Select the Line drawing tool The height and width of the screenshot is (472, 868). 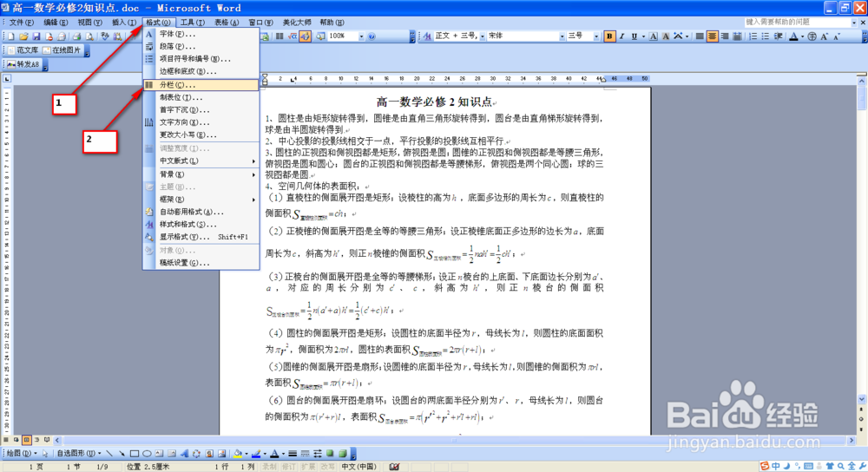coord(109,453)
